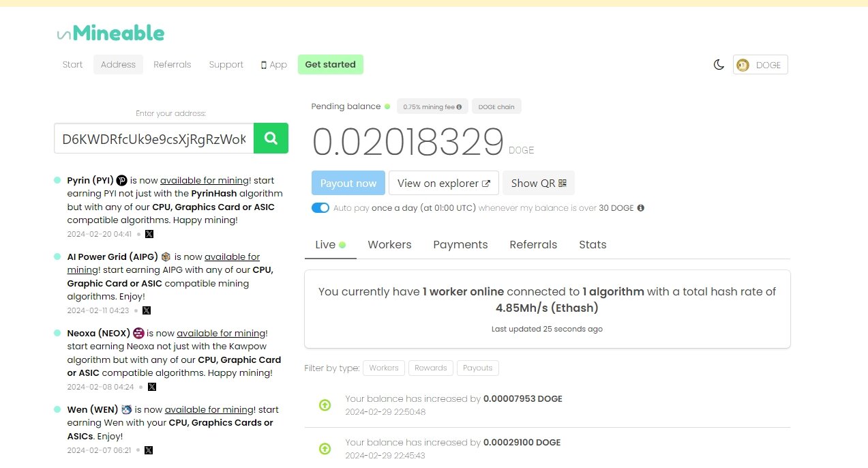Screen dimensions: 868x468
Task: Open the Start nav item
Action: coord(72,65)
